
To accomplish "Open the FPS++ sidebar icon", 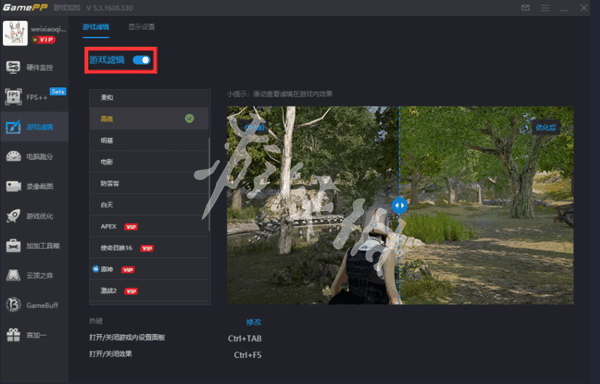I will (13, 97).
